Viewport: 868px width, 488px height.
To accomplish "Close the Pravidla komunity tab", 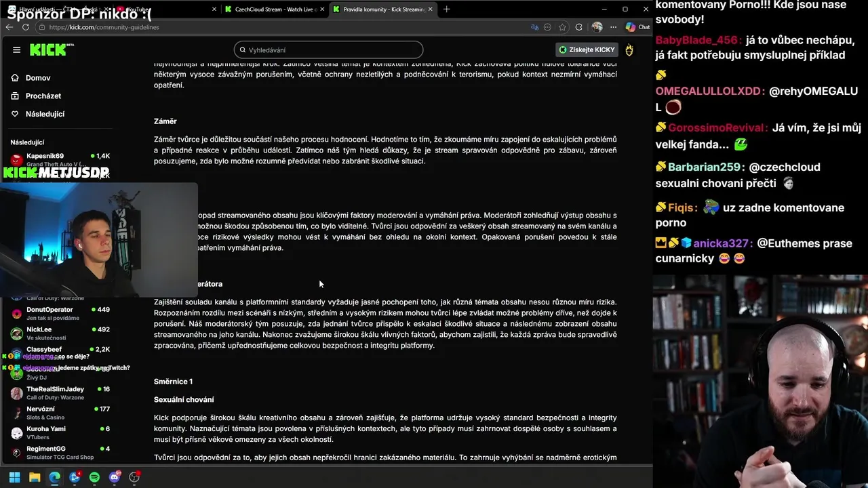I will point(431,9).
